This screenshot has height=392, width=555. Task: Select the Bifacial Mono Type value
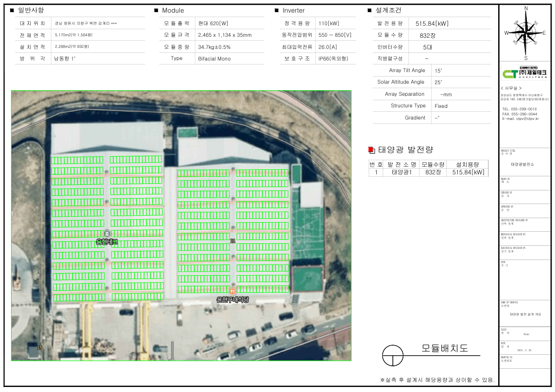[214, 58]
